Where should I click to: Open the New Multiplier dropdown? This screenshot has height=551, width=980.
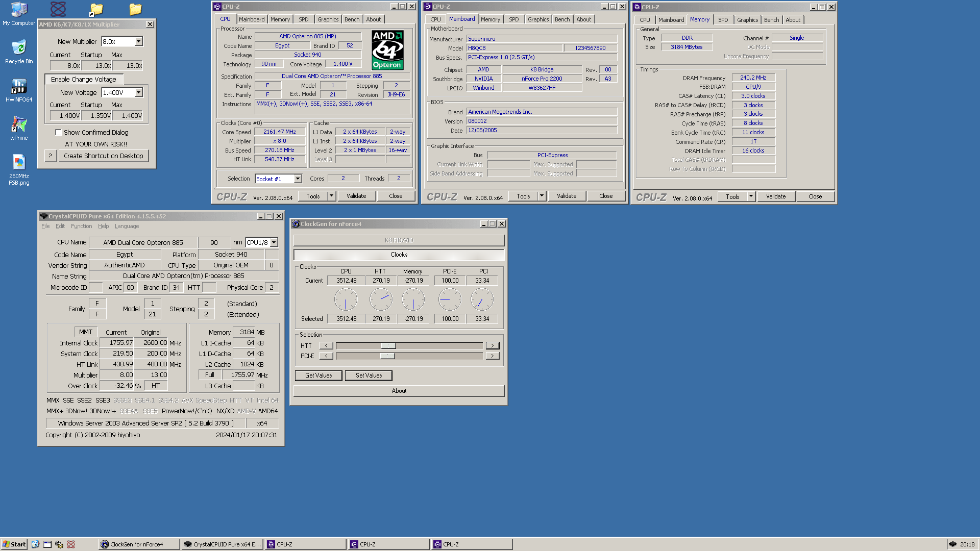(138, 41)
